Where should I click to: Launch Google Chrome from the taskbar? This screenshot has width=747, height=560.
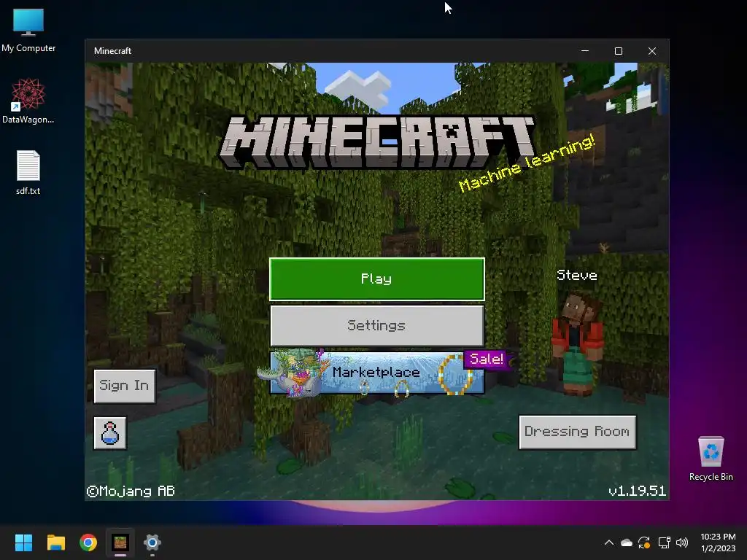[x=88, y=542]
